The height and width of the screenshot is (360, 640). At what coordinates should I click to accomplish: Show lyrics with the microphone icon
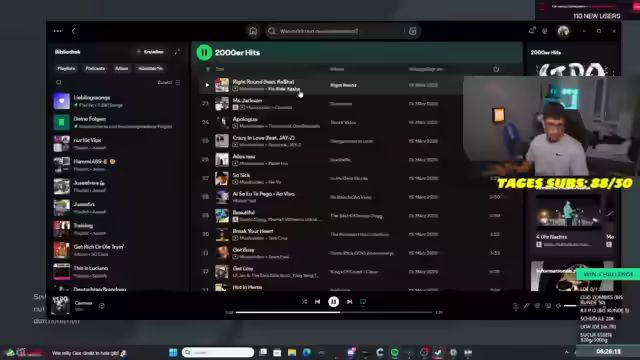[527, 306]
